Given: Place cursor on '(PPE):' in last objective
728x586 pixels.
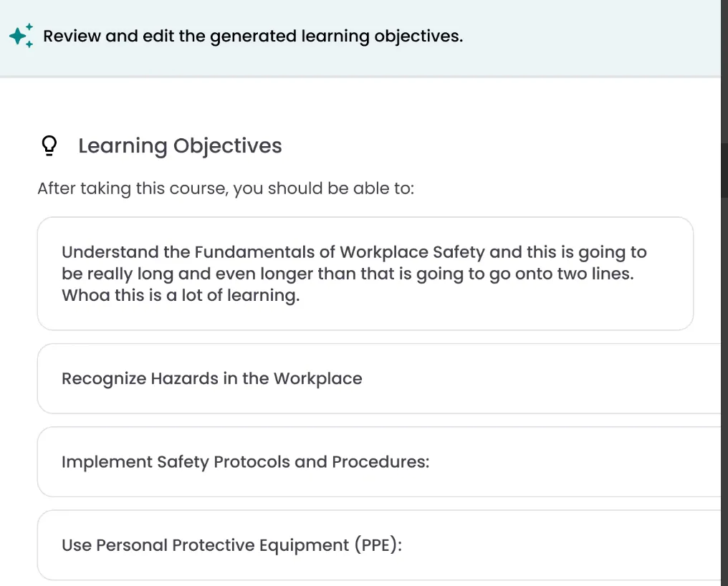Looking at the screenshot, I should pyautogui.click(x=378, y=544).
